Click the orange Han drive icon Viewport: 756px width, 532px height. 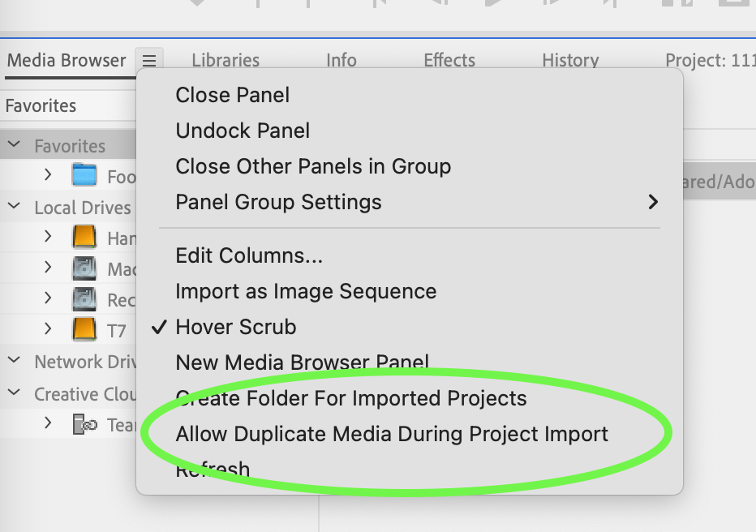click(x=84, y=237)
